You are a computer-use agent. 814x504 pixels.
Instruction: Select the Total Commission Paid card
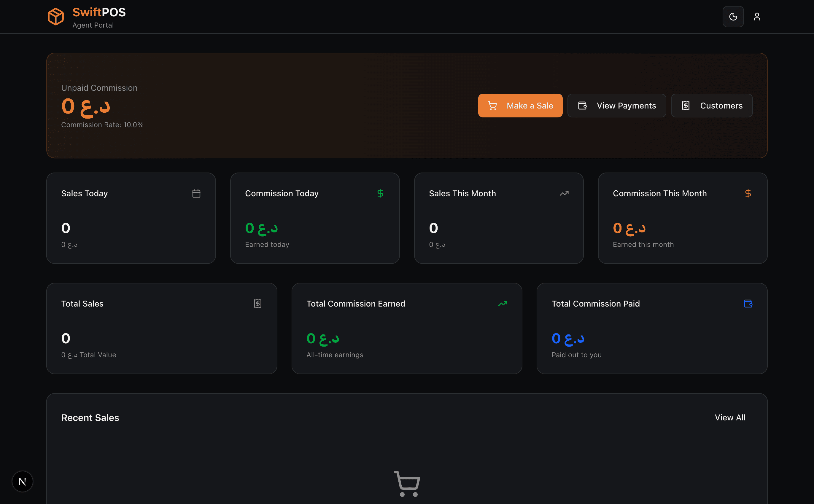click(652, 328)
